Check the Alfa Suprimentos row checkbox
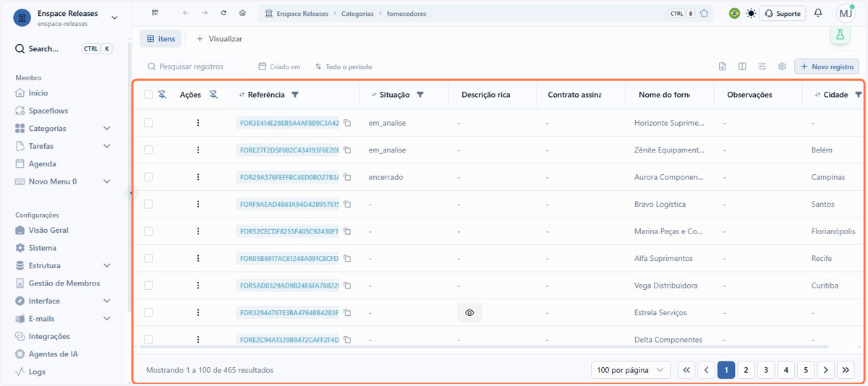The height and width of the screenshot is (386, 868). pos(148,259)
